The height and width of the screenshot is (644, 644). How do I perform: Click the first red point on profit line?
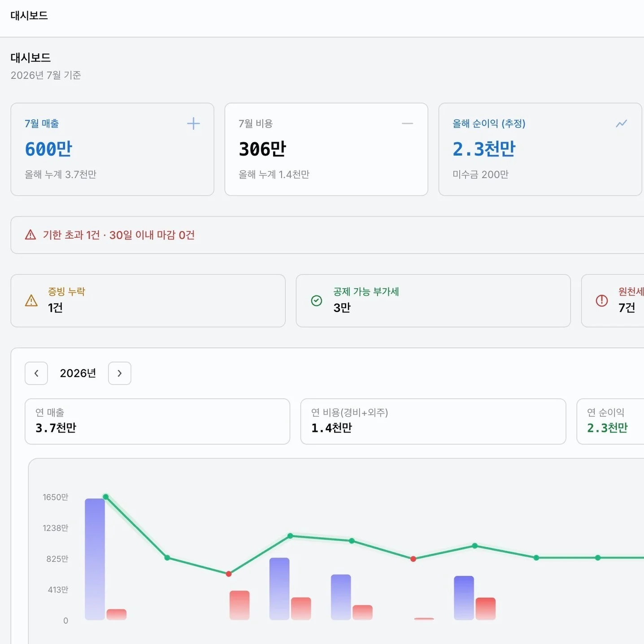click(229, 574)
